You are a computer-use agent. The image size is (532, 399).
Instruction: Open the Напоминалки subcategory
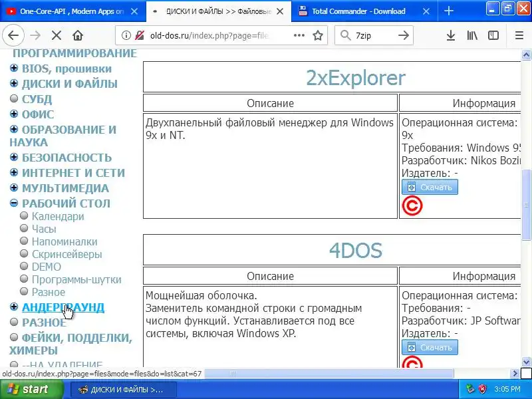pos(65,241)
